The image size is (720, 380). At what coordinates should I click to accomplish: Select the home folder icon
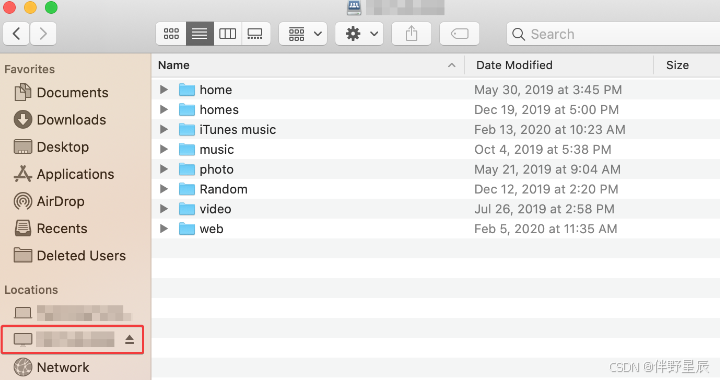(186, 89)
